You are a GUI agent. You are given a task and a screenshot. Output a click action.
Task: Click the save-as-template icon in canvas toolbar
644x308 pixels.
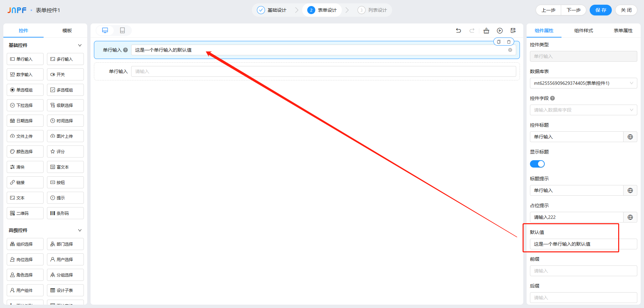(x=513, y=30)
